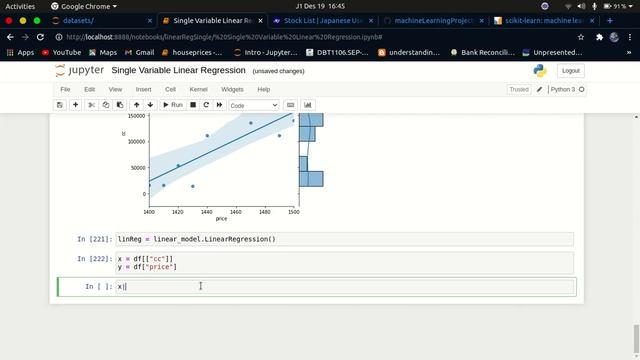
Task: Switch to the machineLearningProject tab
Action: [x=433, y=20]
